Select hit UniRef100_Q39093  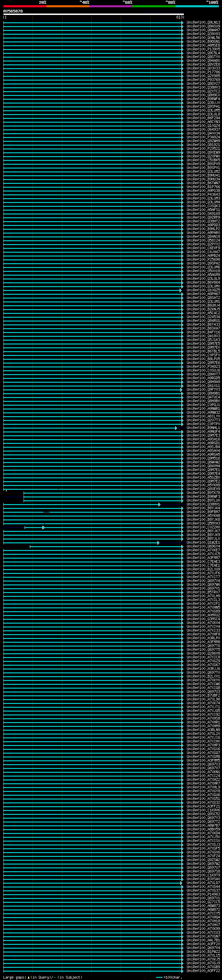tap(203, 34)
